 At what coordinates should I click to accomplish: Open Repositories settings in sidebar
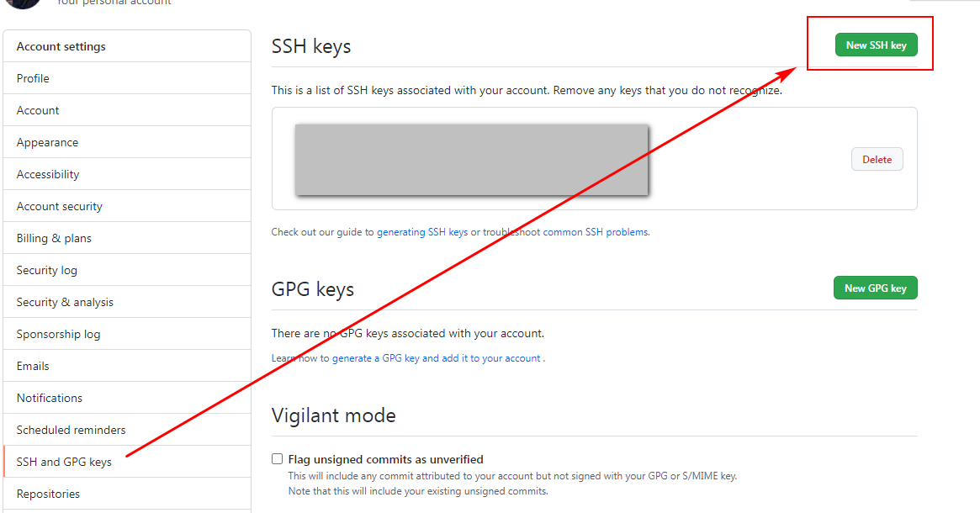pyautogui.click(x=127, y=494)
